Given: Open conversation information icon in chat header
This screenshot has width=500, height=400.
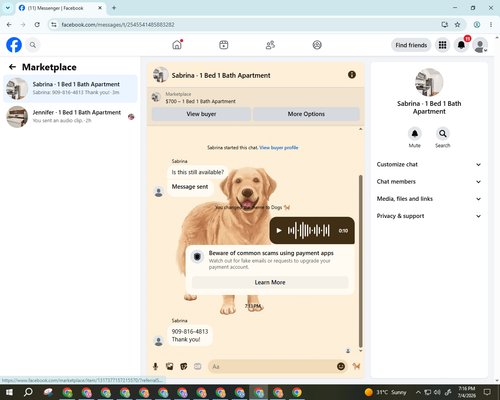Looking at the screenshot, I should pos(352,75).
